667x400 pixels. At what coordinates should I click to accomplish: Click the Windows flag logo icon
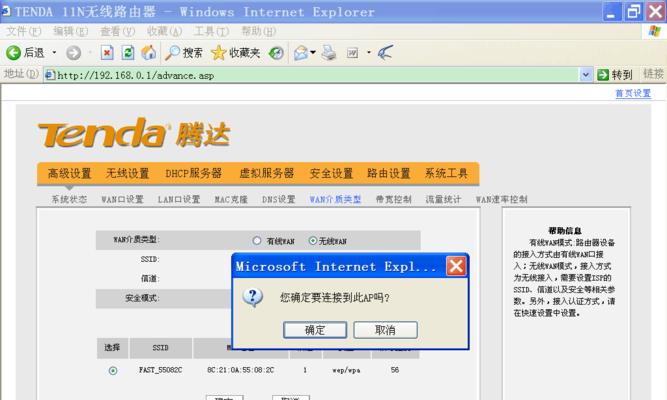[655, 31]
